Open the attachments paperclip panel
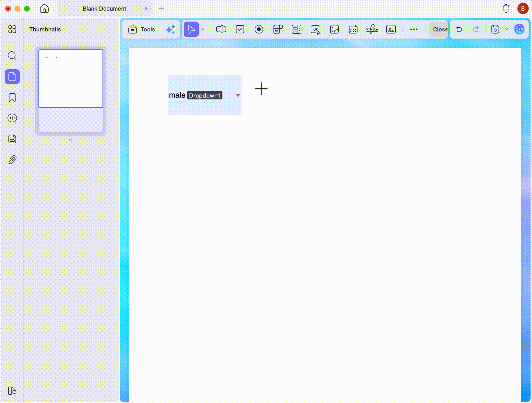This screenshot has height=403, width=532. (x=12, y=160)
